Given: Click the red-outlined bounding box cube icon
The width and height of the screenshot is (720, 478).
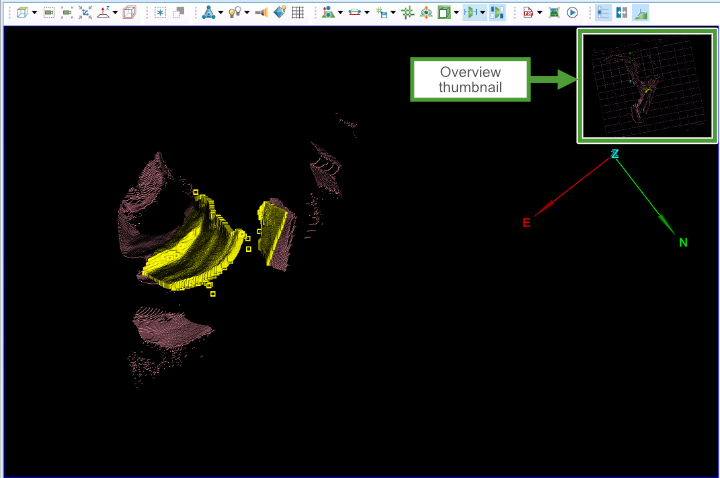Looking at the screenshot, I should pos(129,12).
